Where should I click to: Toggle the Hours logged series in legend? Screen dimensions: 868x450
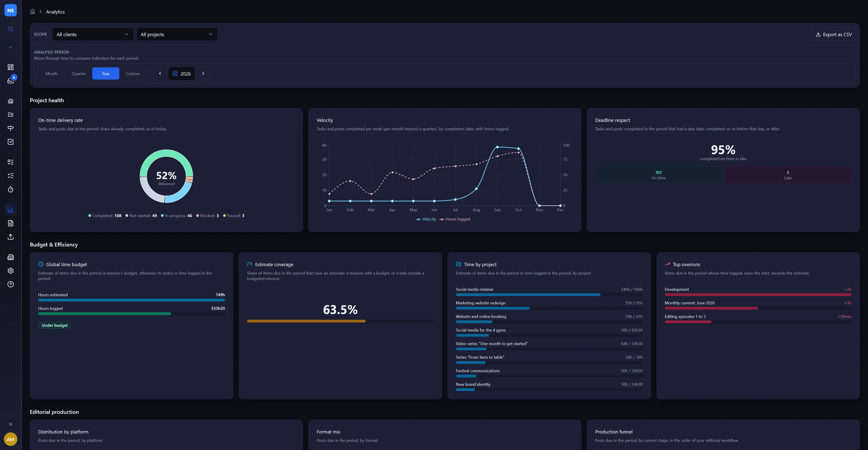[x=455, y=219]
